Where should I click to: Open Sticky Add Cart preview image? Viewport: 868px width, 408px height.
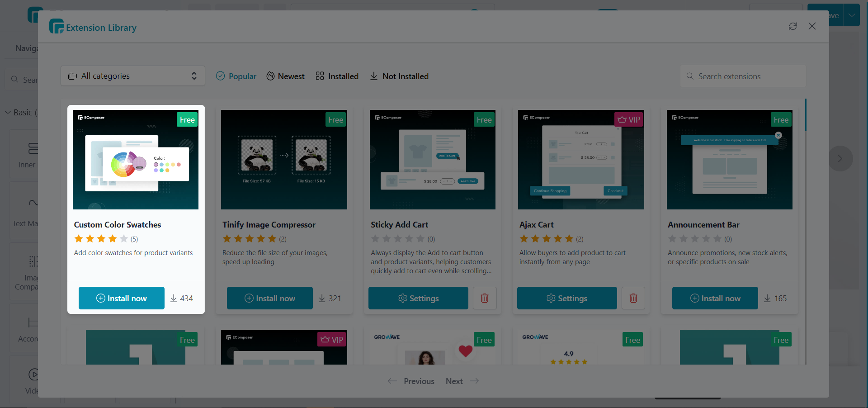tap(433, 160)
